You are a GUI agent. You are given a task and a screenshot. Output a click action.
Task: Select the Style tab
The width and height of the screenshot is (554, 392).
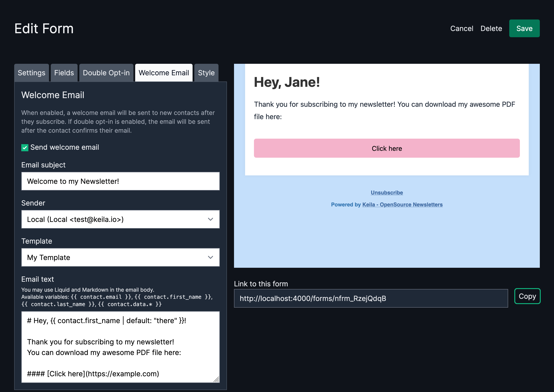[206, 73]
